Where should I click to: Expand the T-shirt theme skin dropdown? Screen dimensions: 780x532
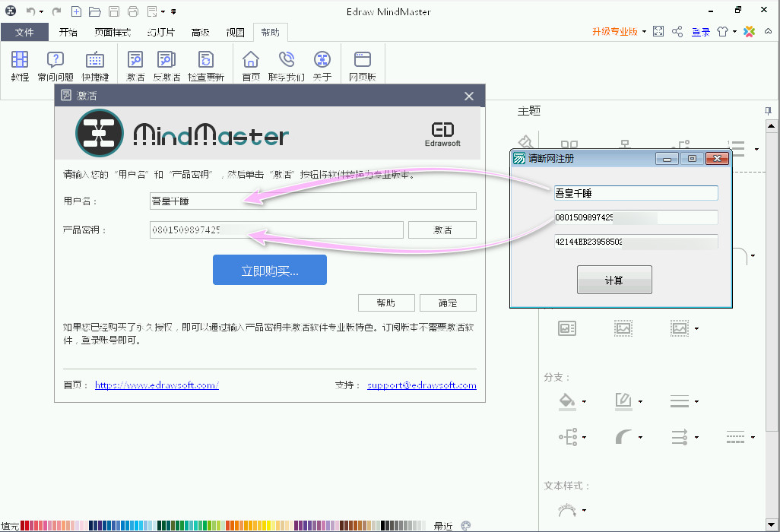tap(735, 32)
